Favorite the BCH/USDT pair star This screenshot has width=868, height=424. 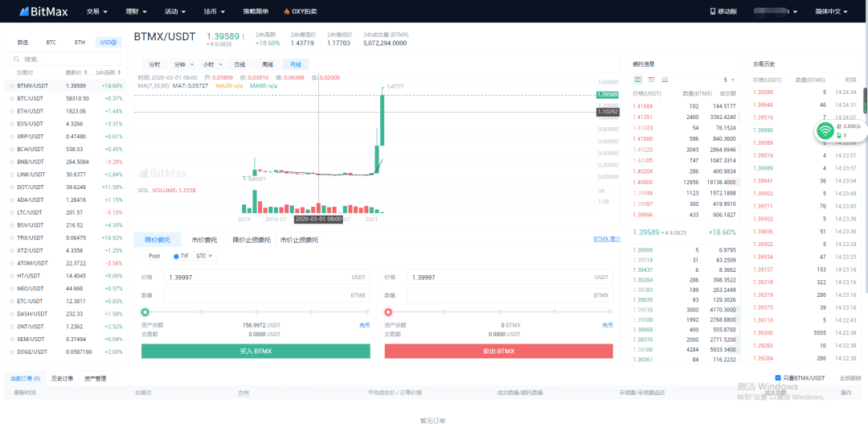(x=12, y=149)
